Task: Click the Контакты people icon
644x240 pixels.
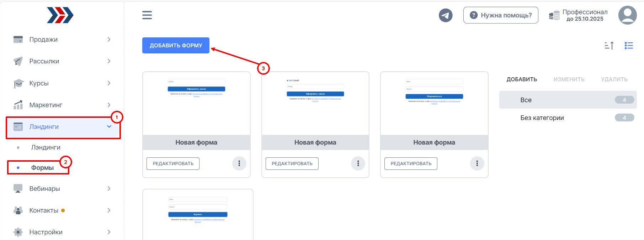Action: click(x=18, y=210)
